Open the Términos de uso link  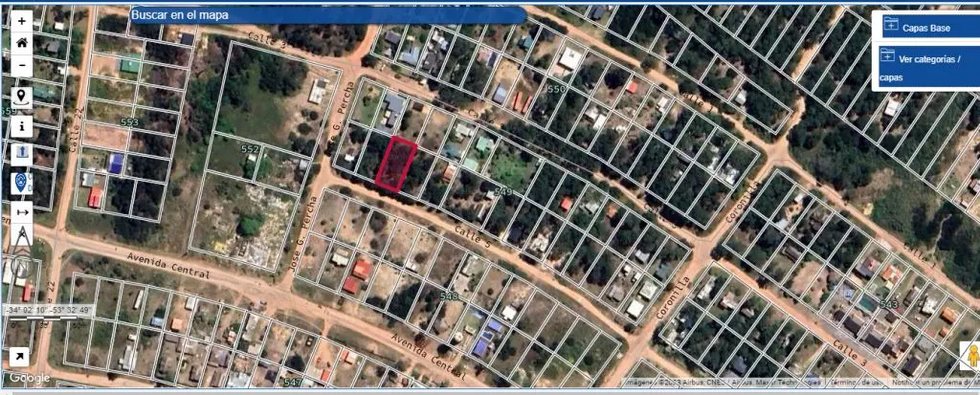pyautogui.click(x=855, y=382)
